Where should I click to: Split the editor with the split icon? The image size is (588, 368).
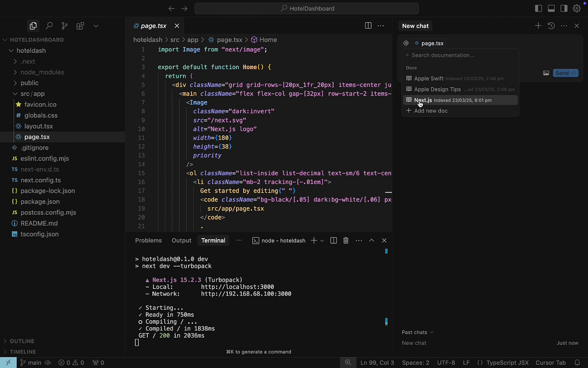[x=368, y=26]
